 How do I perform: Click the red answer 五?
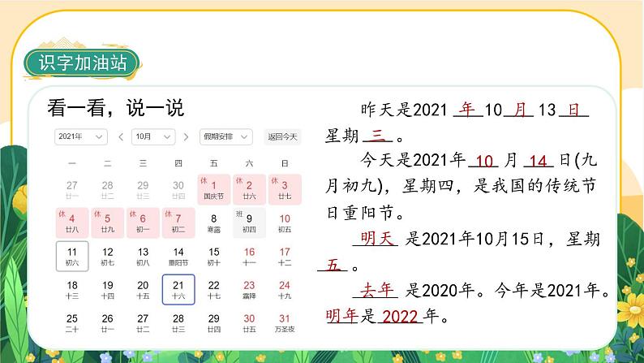point(333,265)
